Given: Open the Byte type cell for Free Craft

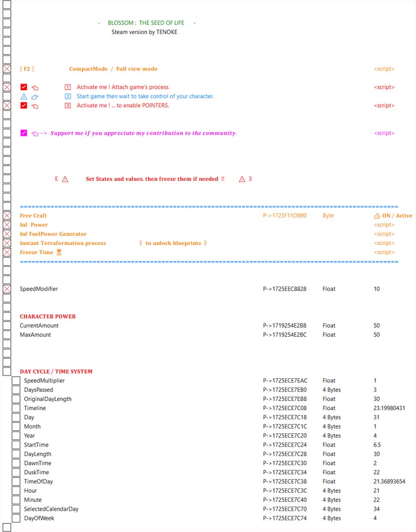Looking at the screenshot, I should (x=328, y=215).
